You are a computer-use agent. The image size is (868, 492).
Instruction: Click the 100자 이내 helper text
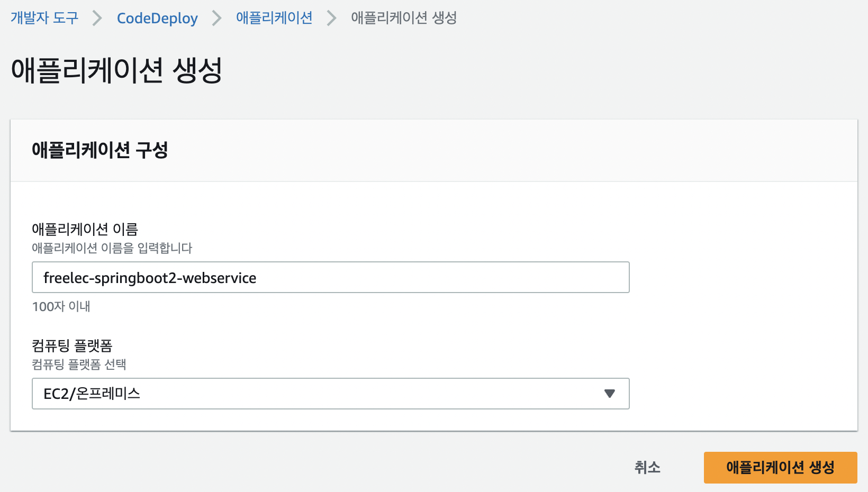click(x=61, y=306)
